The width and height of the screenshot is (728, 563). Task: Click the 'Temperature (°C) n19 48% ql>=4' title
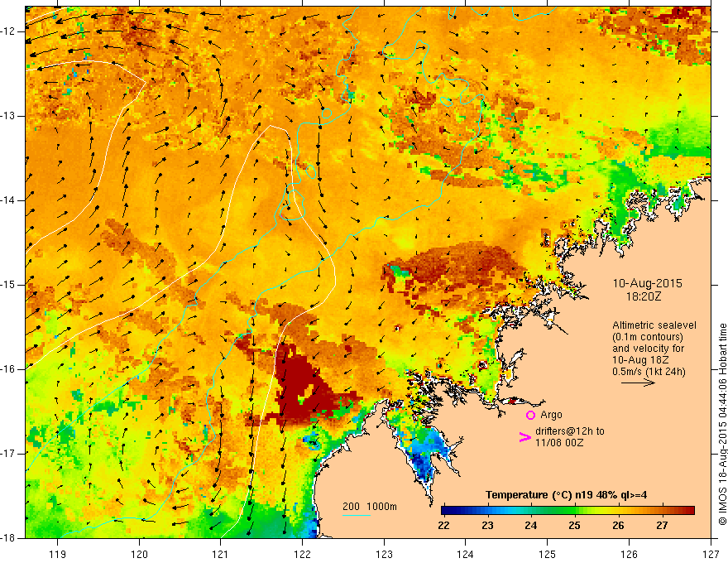(566, 495)
